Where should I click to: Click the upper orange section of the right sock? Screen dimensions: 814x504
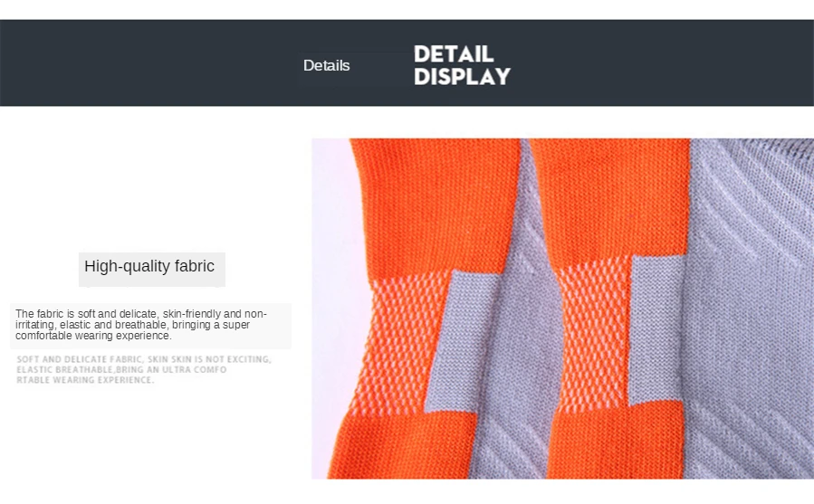pos(610,197)
